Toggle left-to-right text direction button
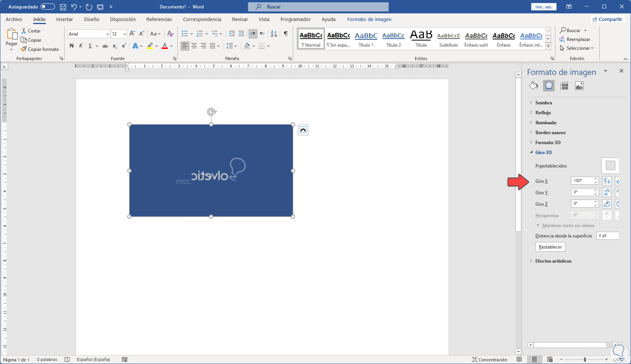Screen dimensions: 631x364 tap(253, 34)
